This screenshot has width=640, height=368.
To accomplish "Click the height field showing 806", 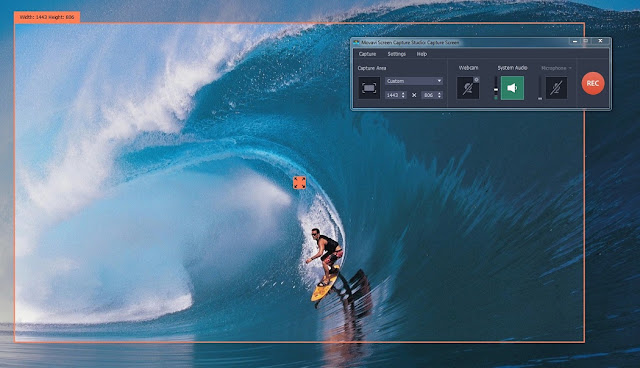I will 429,95.
